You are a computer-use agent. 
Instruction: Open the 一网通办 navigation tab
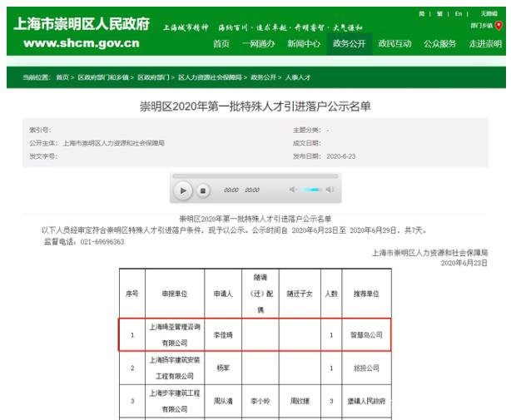point(259,43)
